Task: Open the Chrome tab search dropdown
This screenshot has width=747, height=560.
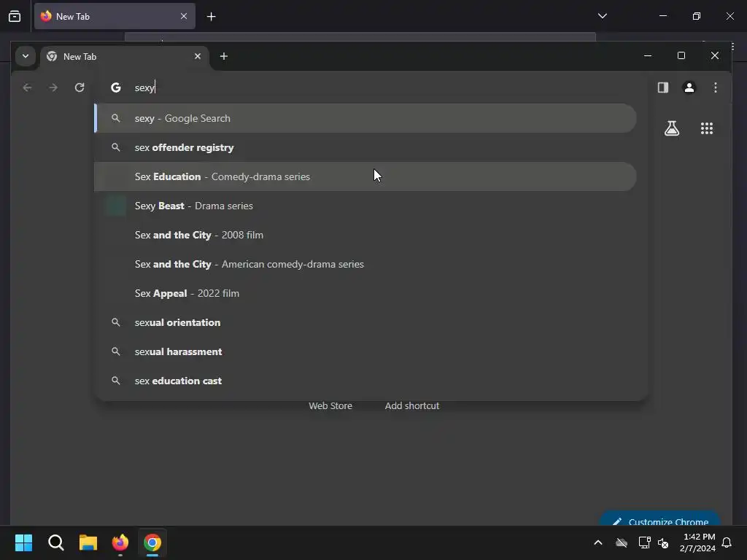Action: (26, 56)
